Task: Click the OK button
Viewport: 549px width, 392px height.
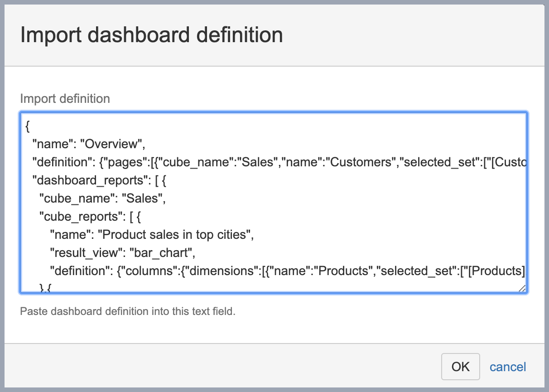Action: 460,367
